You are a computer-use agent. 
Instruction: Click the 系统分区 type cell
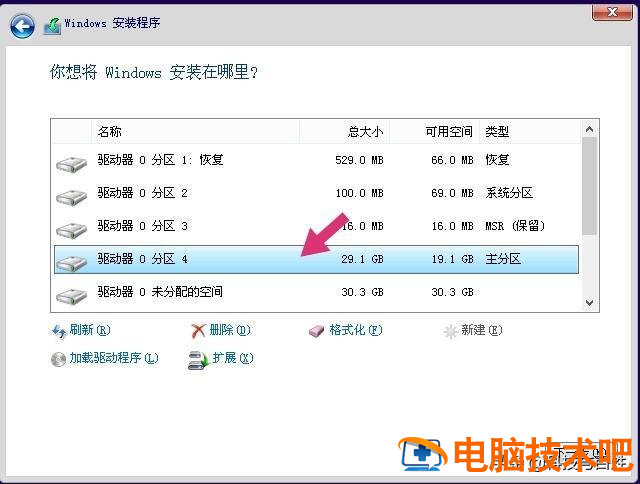point(509,193)
